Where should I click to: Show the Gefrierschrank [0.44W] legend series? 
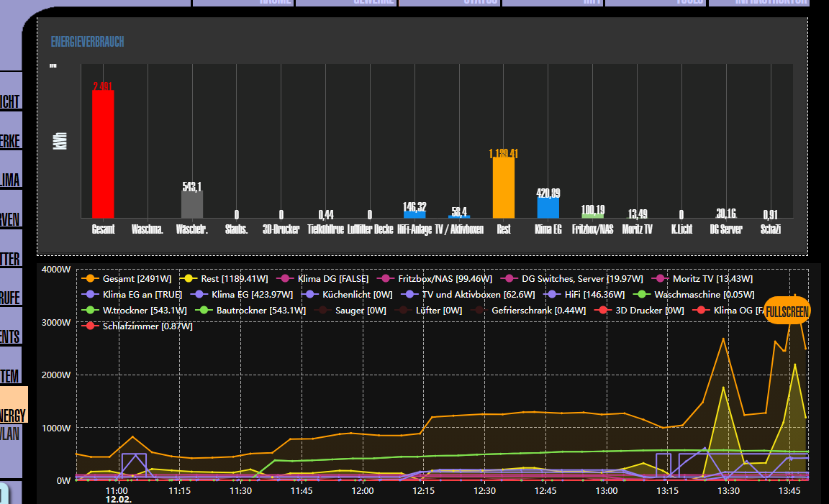click(529, 310)
